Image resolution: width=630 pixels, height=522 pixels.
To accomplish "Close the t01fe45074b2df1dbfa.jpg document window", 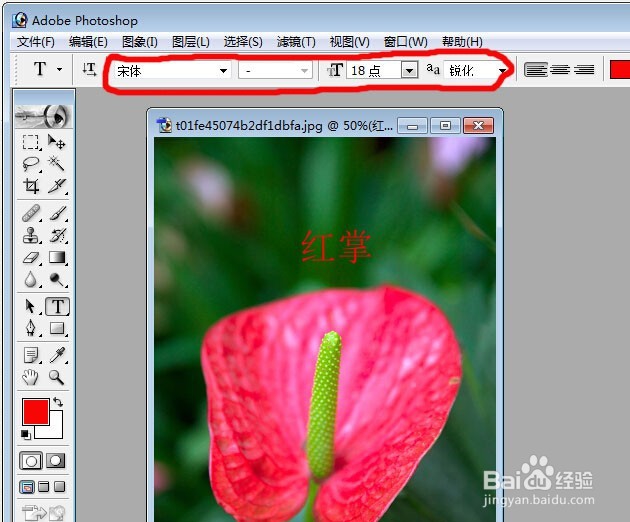I will tap(478, 126).
